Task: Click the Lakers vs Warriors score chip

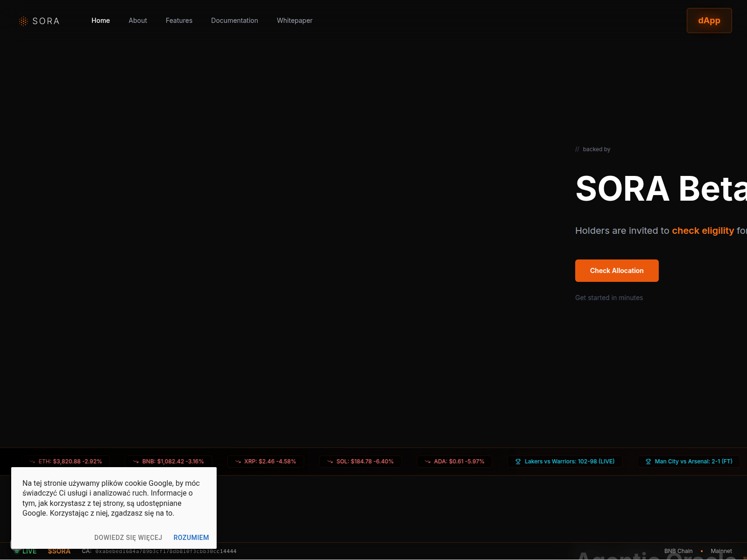Action: click(x=565, y=462)
